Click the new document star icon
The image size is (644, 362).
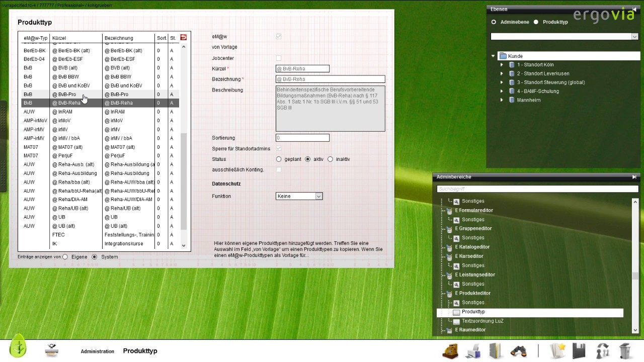558,350
